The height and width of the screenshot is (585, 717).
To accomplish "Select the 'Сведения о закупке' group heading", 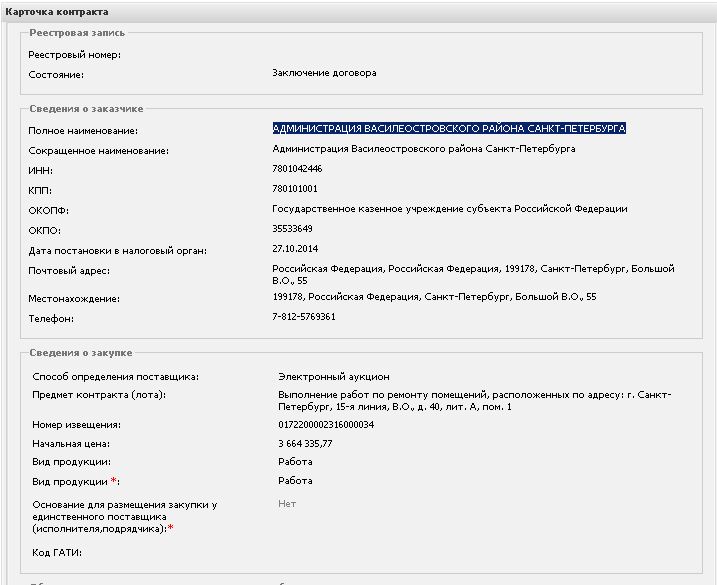I will pyautogui.click(x=80, y=353).
